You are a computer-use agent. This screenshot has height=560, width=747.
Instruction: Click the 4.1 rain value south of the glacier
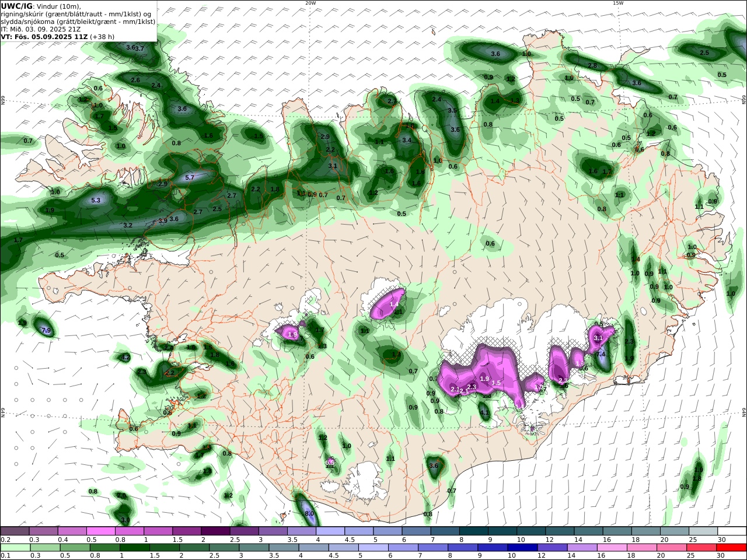(x=484, y=412)
